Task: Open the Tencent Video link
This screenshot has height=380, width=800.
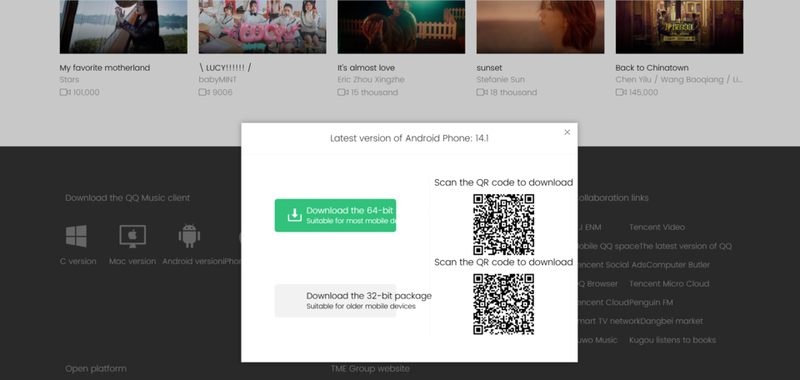Action: [x=657, y=227]
